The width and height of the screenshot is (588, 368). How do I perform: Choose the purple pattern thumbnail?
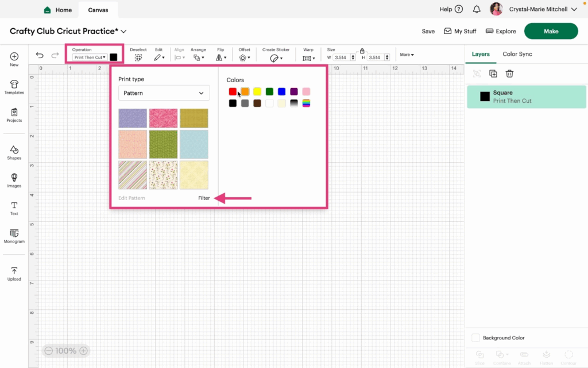tap(133, 118)
